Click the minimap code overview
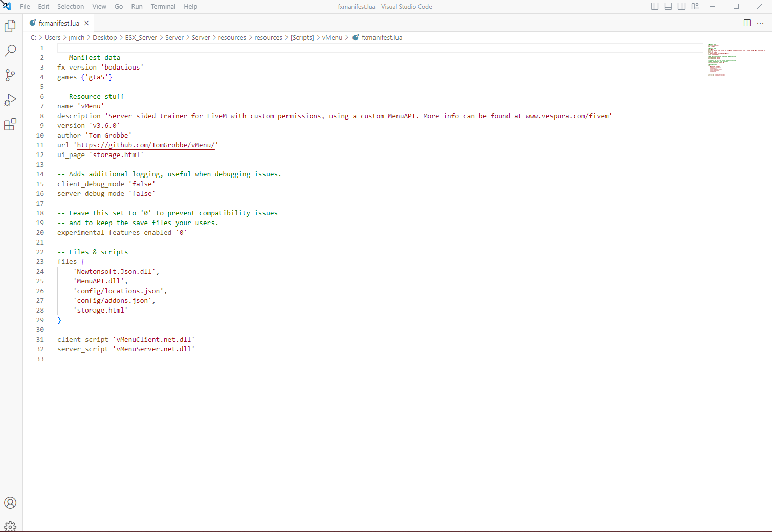 point(736,60)
